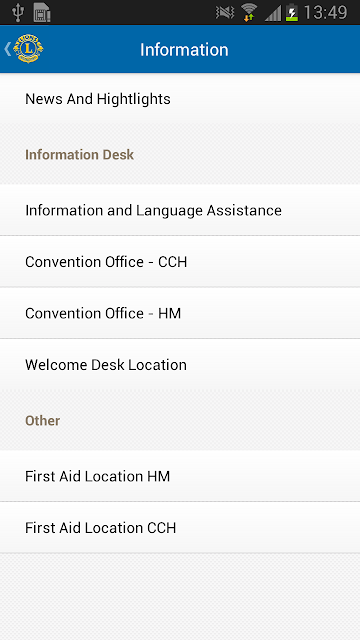
Task: Tap the Other section header
Action: tap(42, 421)
